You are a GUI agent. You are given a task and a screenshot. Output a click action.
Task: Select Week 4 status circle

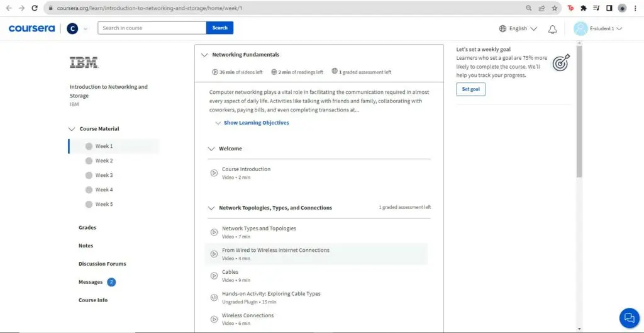pos(89,189)
